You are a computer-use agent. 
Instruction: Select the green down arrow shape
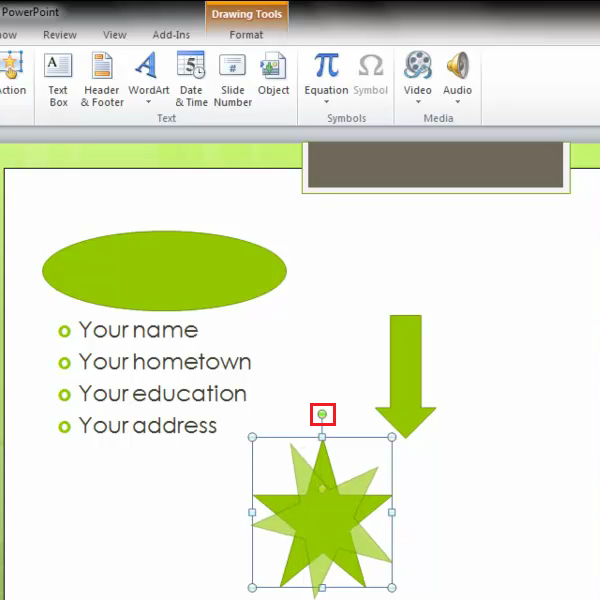tap(406, 376)
